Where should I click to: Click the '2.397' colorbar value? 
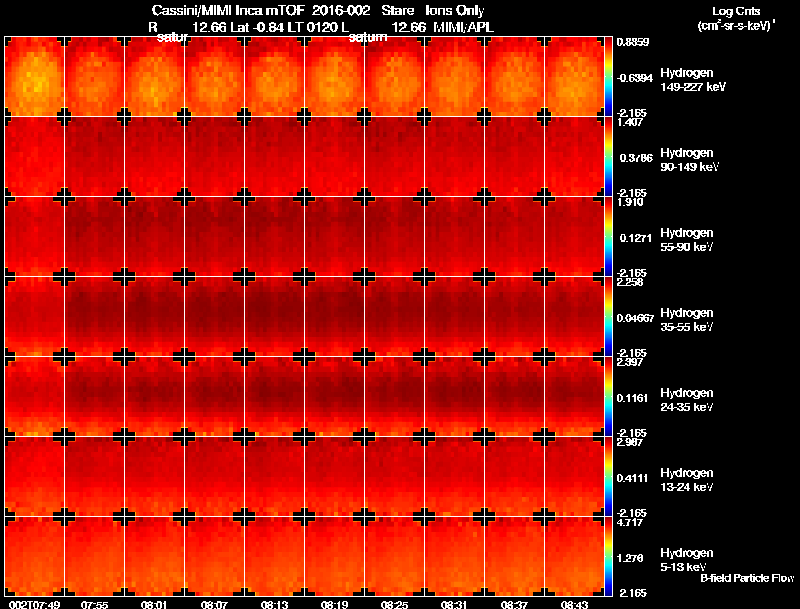click(631, 363)
